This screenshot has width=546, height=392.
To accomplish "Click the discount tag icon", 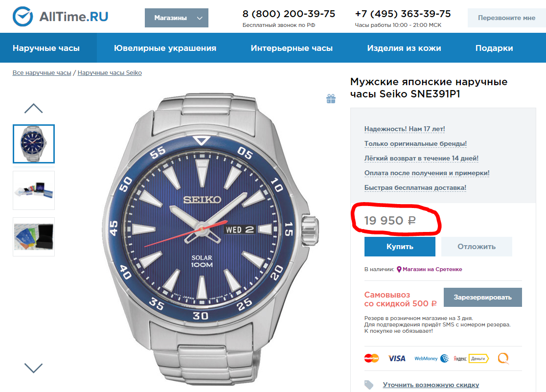I will click(x=369, y=385).
